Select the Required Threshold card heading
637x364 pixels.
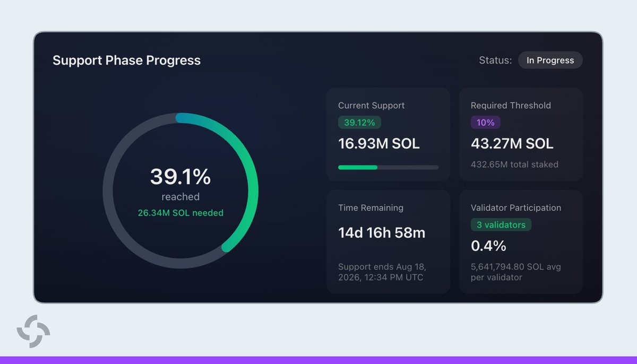tap(511, 106)
